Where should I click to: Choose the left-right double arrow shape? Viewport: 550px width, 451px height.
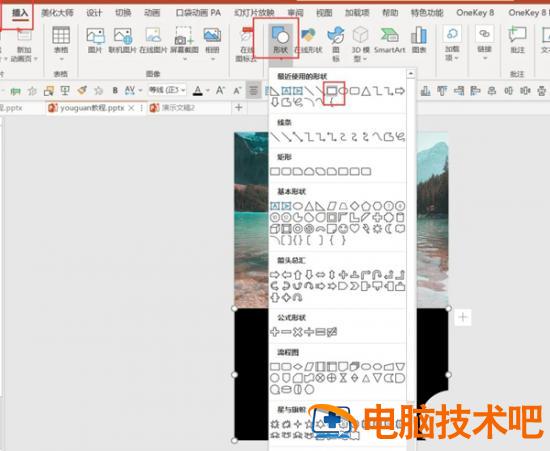coord(321,275)
